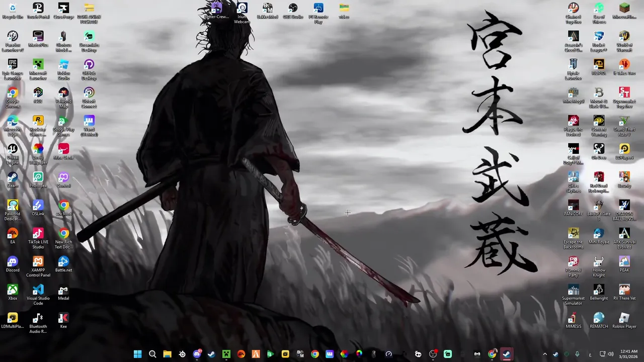Click the microphone tray icon
This screenshot has width=644, height=362.
577,354
